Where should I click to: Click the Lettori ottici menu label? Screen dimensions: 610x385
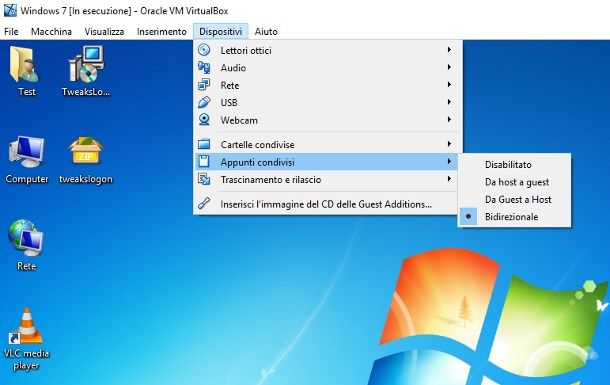coord(246,51)
